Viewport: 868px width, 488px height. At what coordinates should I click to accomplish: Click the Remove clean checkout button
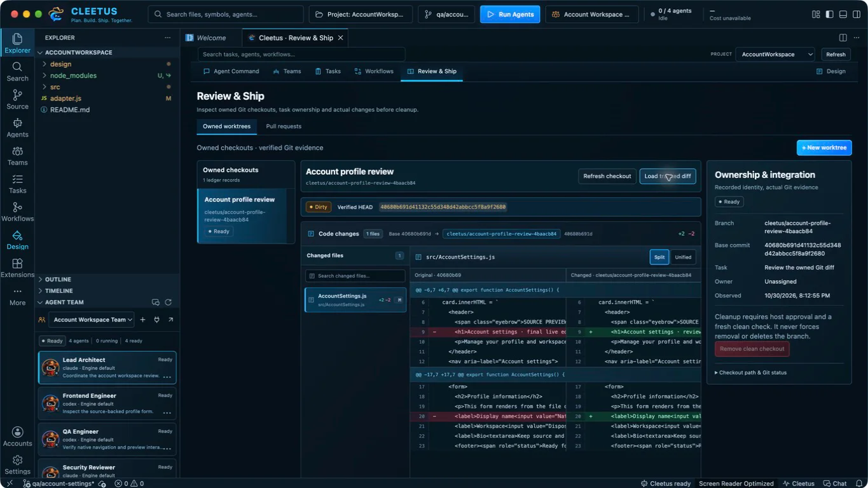point(752,349)
